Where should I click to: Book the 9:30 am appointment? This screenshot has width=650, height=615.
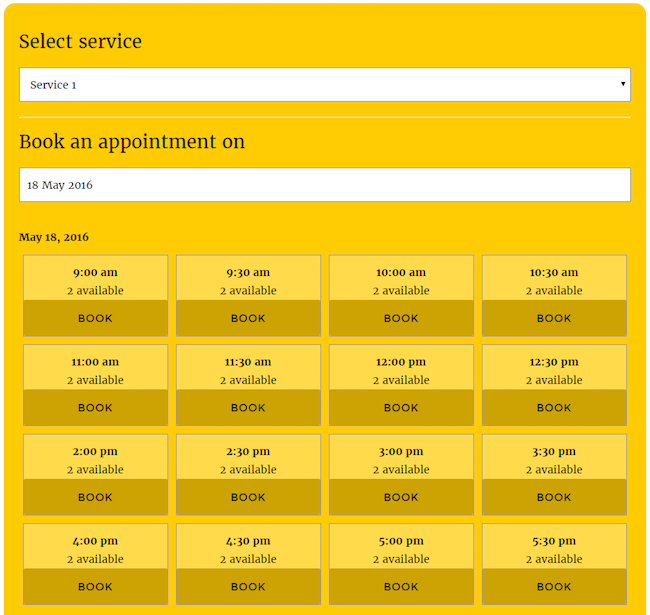pos(248,318)
